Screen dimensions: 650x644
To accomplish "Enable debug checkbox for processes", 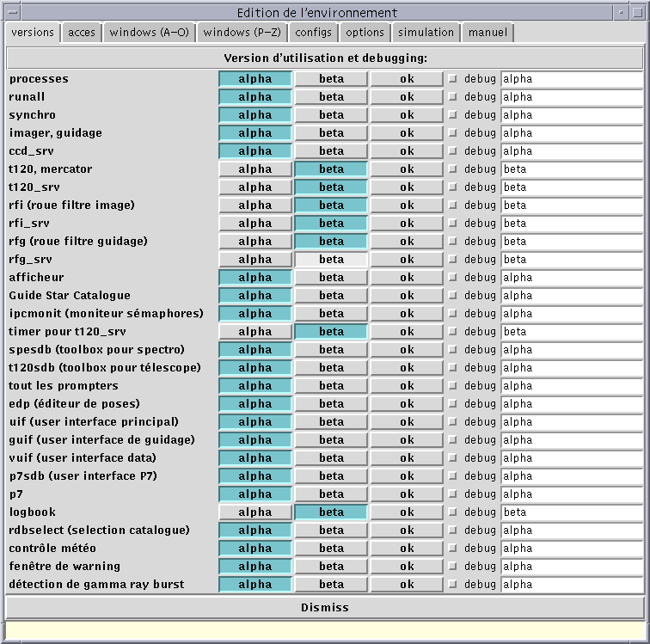I will 453,79.
